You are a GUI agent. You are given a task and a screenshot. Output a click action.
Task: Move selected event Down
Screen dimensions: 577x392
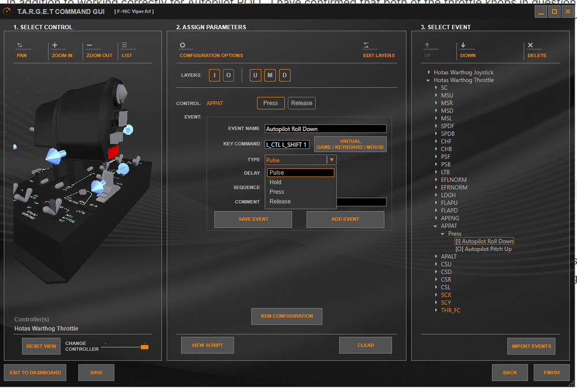(x=467, y=50)
